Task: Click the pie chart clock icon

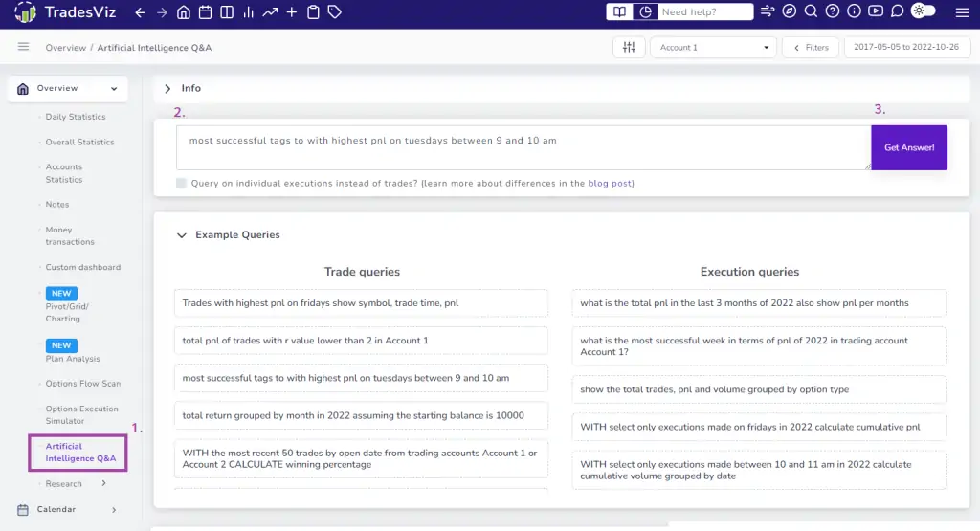Action: point(646,11)
